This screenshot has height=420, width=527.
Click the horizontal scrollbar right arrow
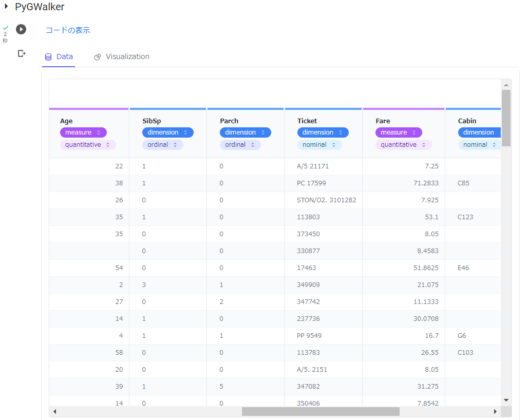495,412
